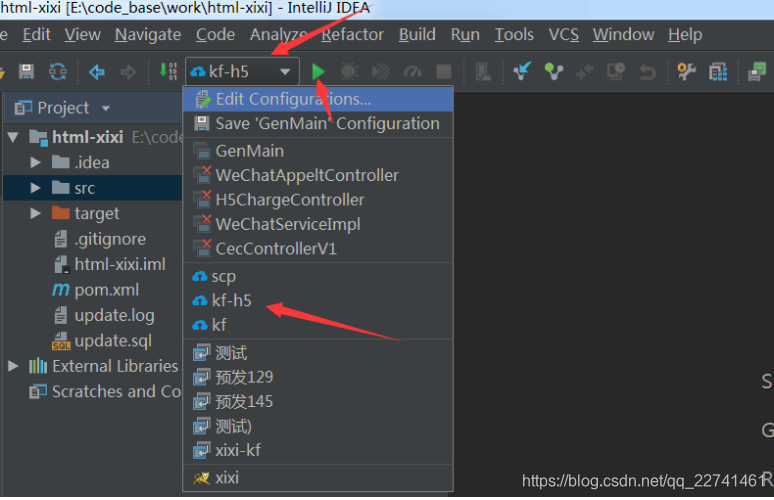Screen dimensions: 774x500
Task: Open the Navigate menu
Action: 148,35
